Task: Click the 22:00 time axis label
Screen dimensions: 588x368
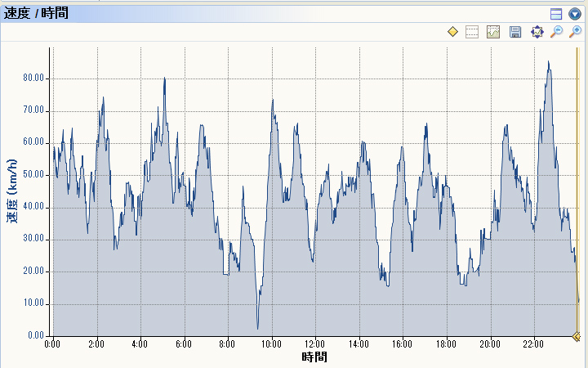Action: point(533,344)
